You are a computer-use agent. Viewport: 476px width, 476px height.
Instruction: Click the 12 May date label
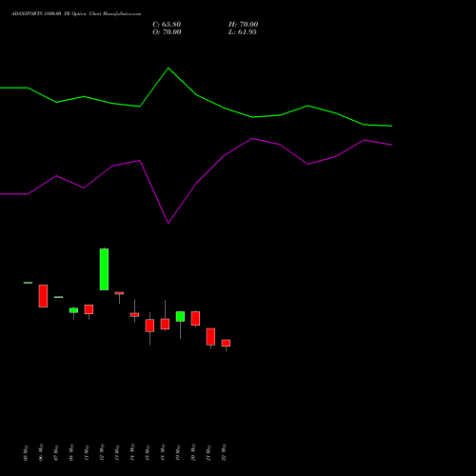coord(102,453)
